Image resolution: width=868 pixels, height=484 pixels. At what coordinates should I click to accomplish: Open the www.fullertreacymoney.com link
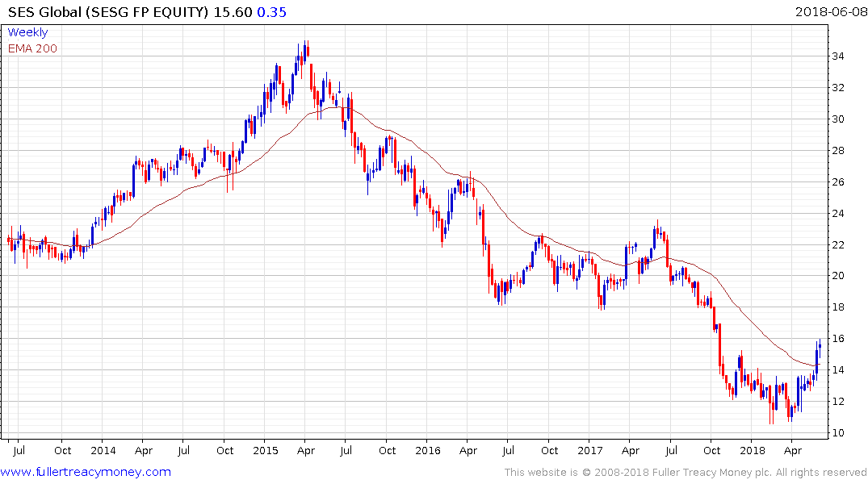pyautogui.click(x=86, y=472)
